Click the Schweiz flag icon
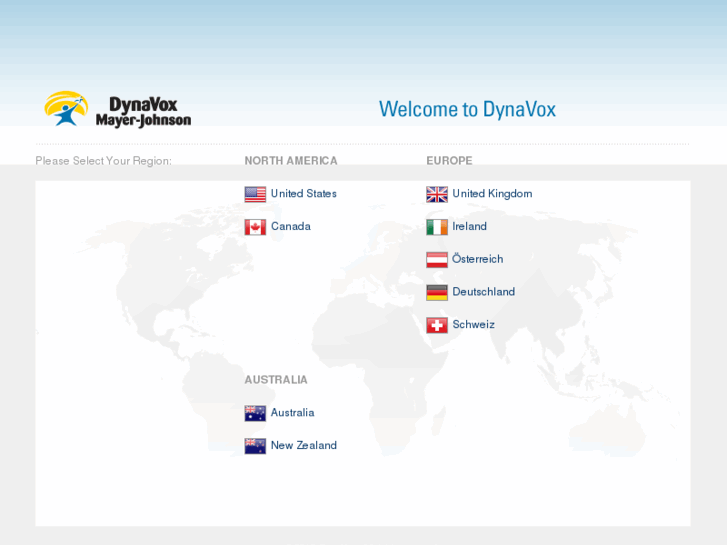Screen dimensions: 727x545 [437, 325]
